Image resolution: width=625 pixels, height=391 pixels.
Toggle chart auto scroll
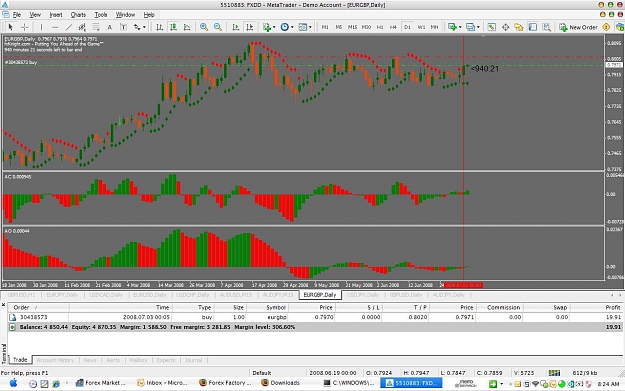point(236,27)
